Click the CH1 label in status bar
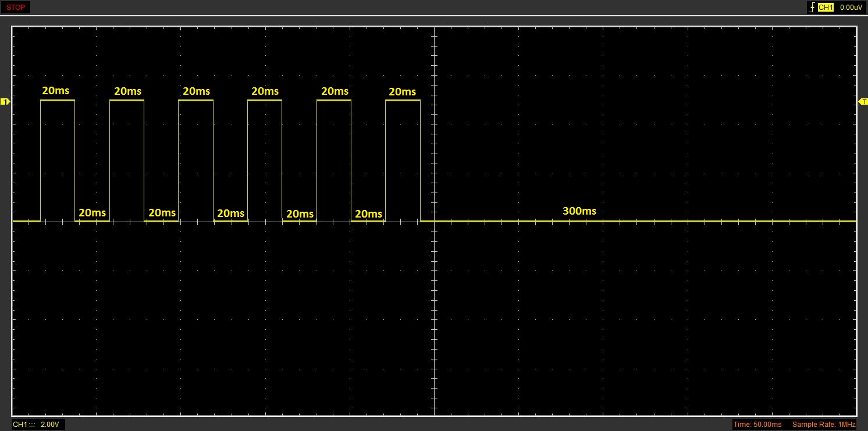This screenshot has width=868, height=431. (x=20, y=425)
